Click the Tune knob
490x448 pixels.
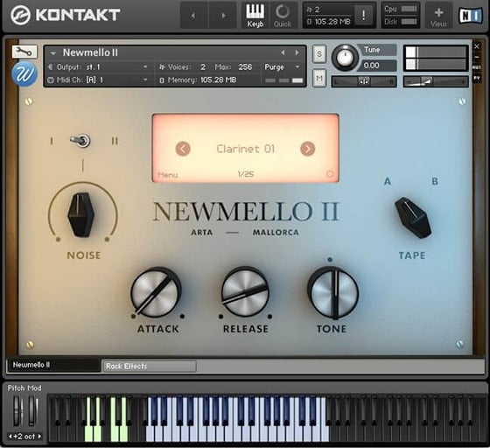345,58
